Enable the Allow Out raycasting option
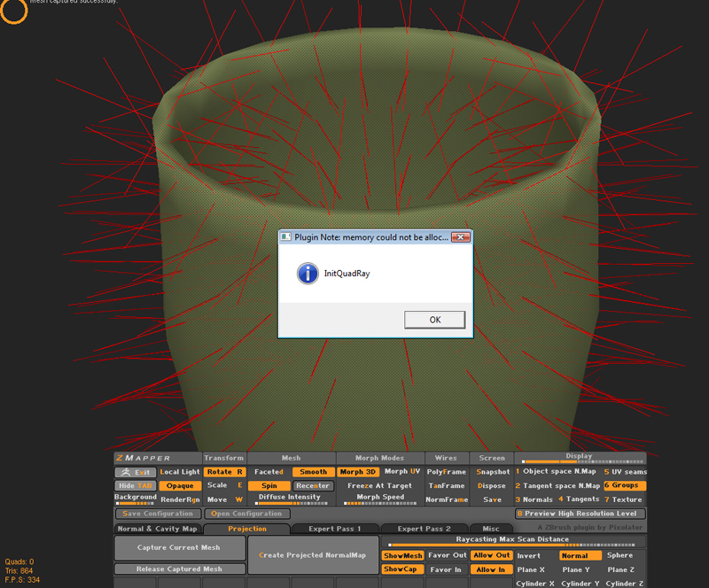This screenshot has height=588, width=709. pos(494,555)
